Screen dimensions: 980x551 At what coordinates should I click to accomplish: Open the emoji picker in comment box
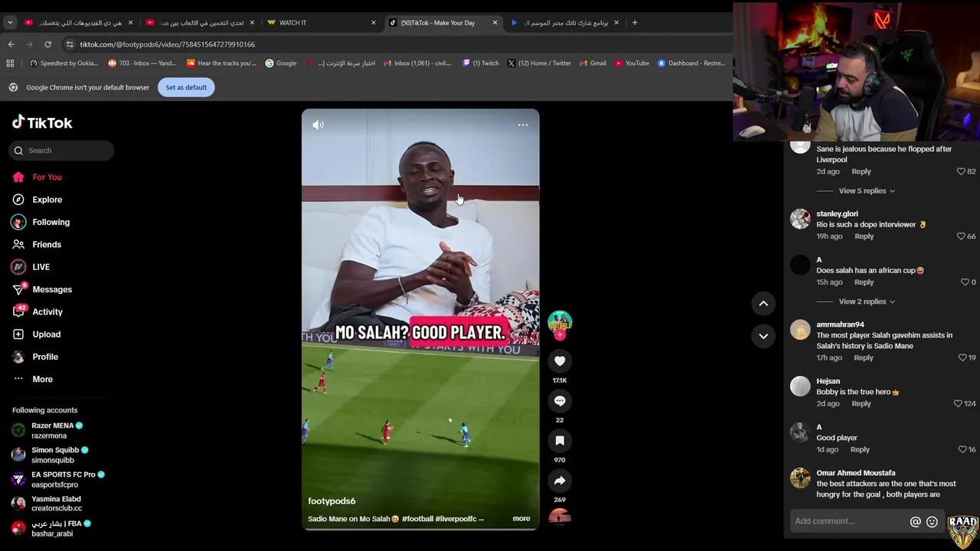932,522
